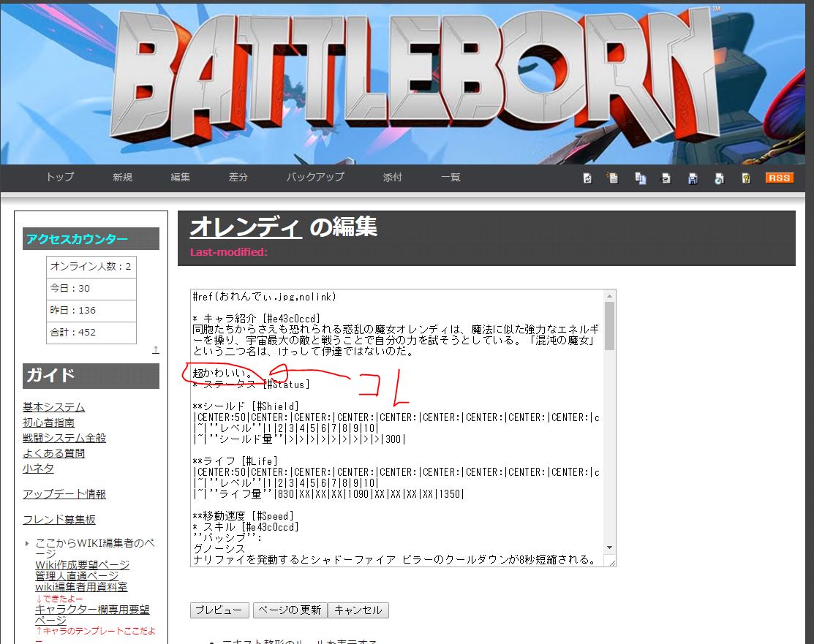The height and width of the screenshot is (644, 814).
Task: Click the new page document icon
Action: point(613,178)
